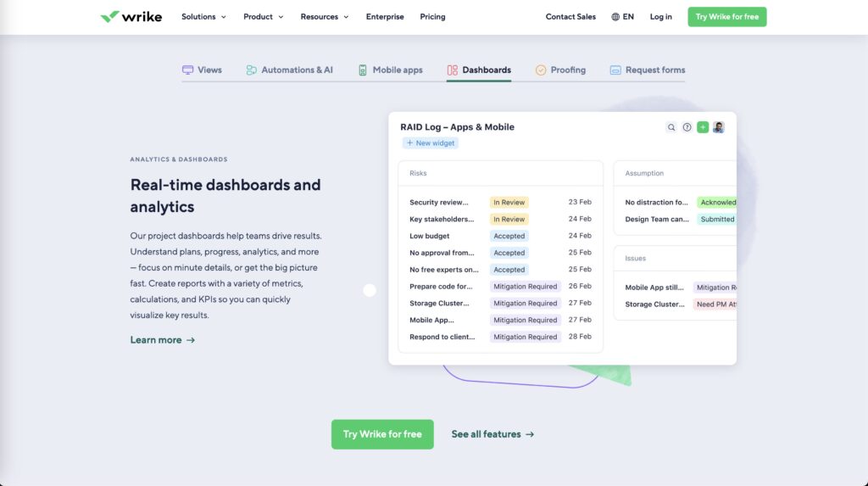Image resolution: width=868 pixels, height=486 pixels.
Task: Follow the Learn more link
Action: (x=162, y=340)
